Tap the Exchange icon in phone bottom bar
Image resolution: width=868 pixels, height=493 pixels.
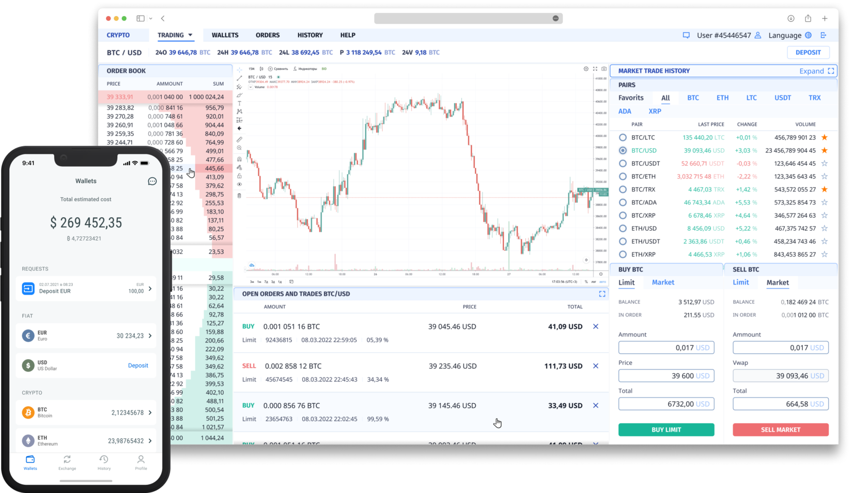(67, 462)
